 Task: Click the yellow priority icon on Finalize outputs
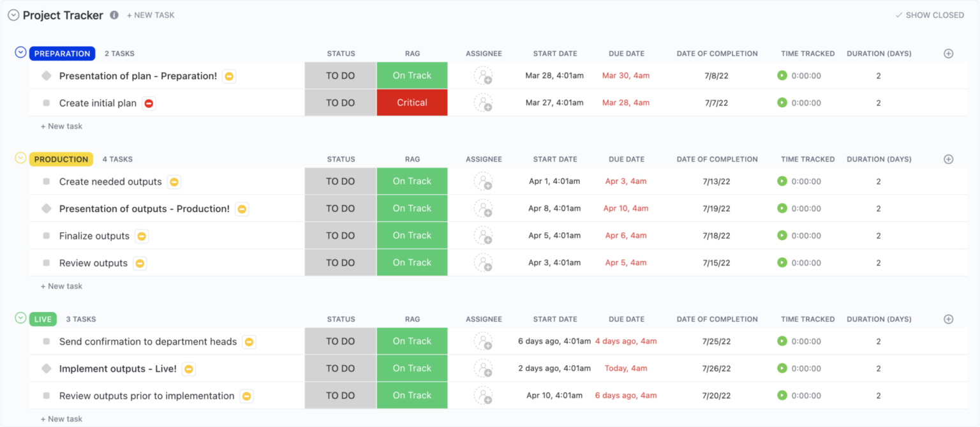tap(141, 236)
